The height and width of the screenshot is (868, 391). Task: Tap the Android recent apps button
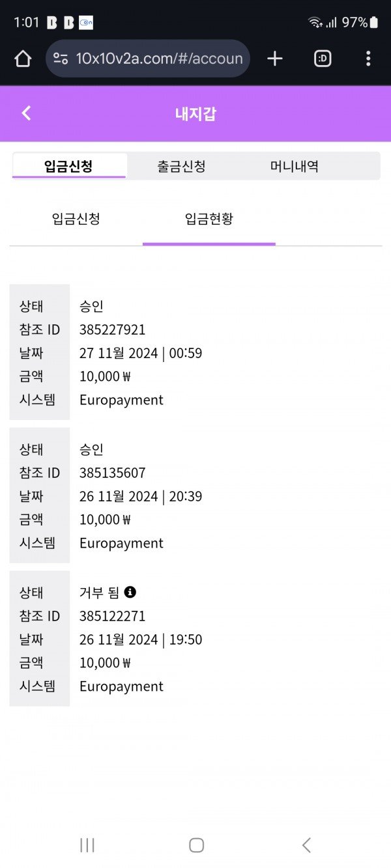(x=87, y=845)
